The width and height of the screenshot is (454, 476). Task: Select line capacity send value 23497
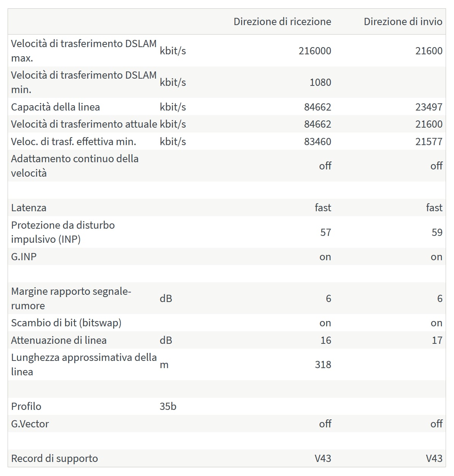click(x=429, y=107)
